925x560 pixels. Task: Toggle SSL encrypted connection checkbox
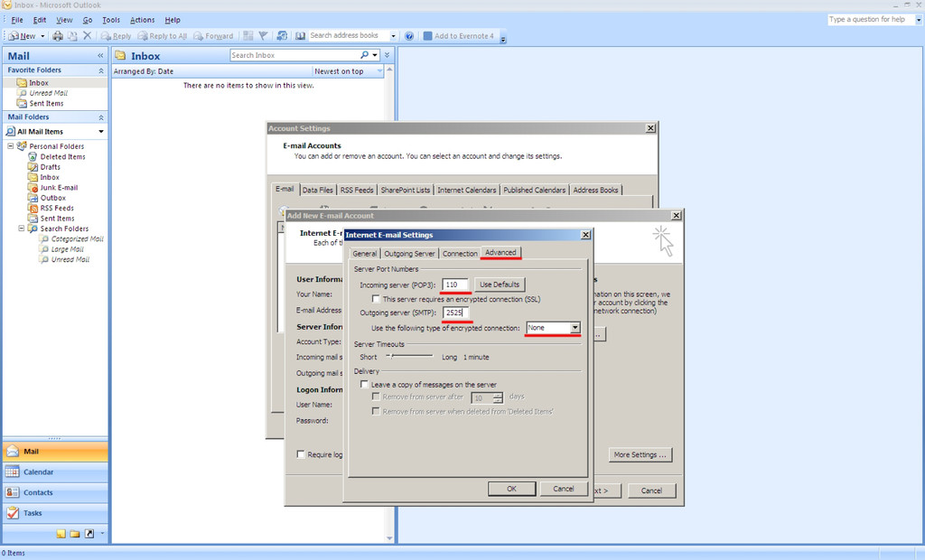click(375, 299)
